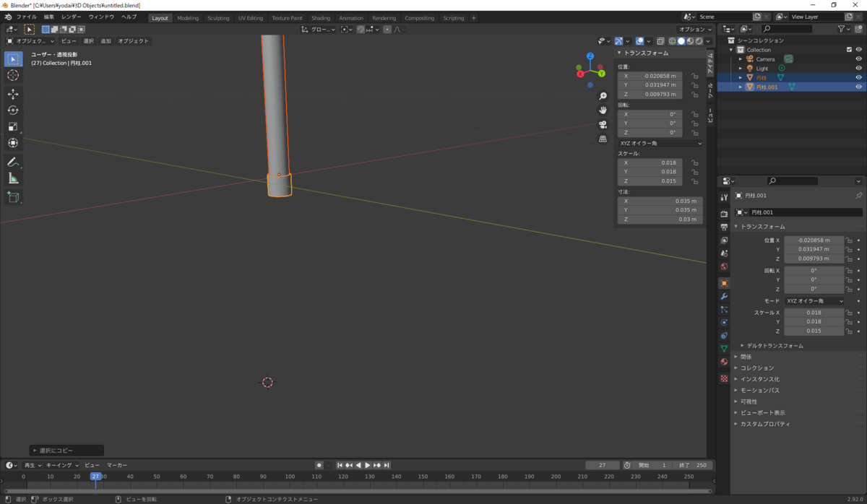Open the マーカー menu in timeline
867x504 pixels.
117,465
